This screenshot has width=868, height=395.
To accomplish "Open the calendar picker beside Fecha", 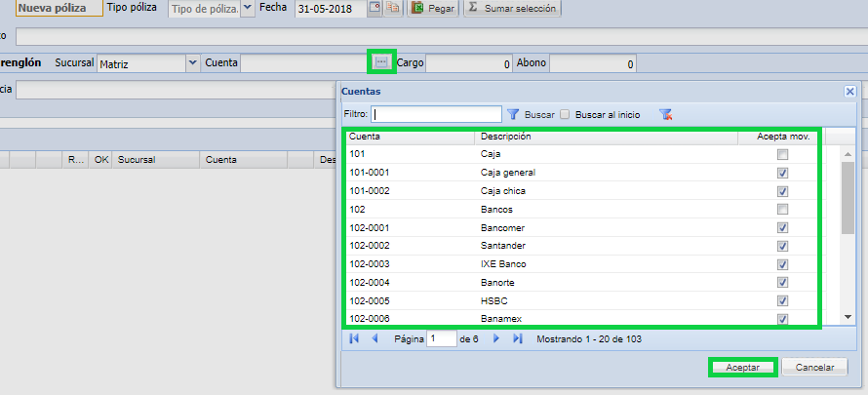I will coord(375,9).
